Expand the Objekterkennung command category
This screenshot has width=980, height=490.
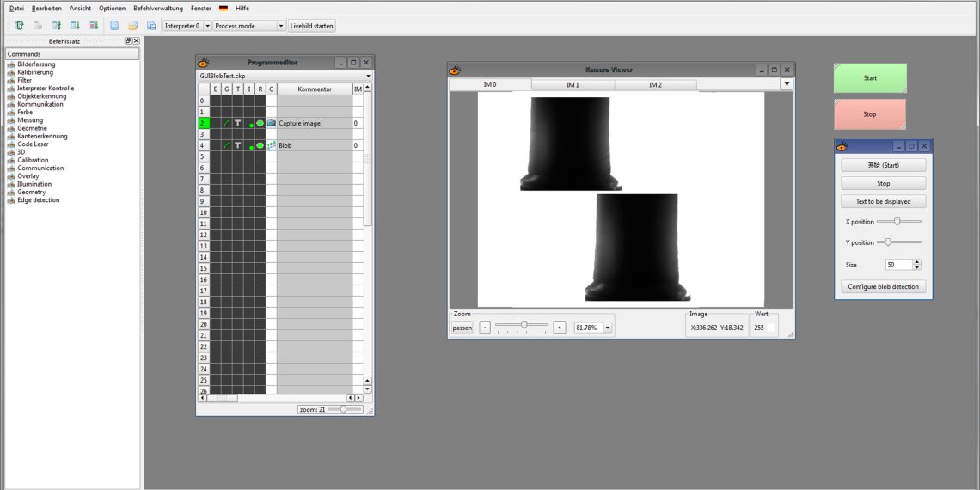pyautogui.click(x=41, y=96)
